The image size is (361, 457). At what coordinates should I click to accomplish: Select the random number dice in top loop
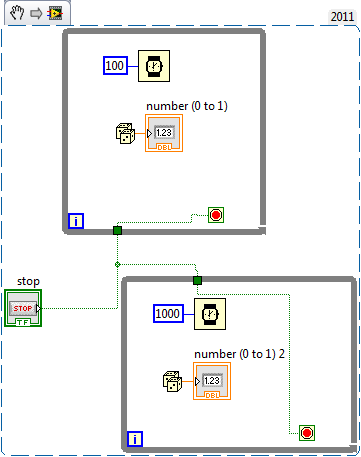pyautogui.click(x=125, y=133)
